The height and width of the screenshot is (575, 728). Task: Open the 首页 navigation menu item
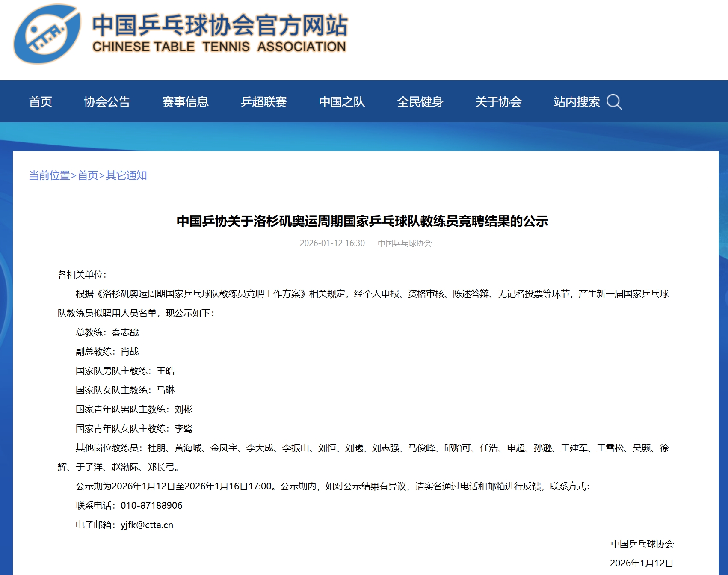tap(40, 102)
